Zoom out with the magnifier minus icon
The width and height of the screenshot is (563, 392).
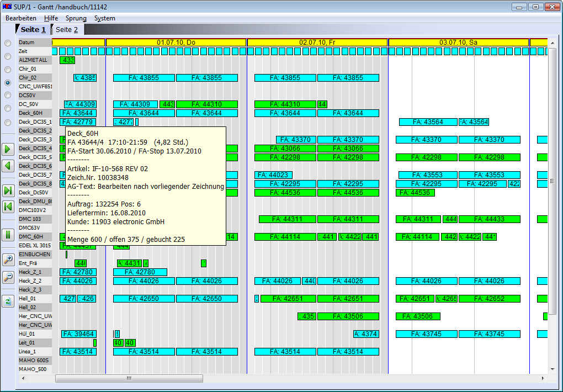pos(8,277)
